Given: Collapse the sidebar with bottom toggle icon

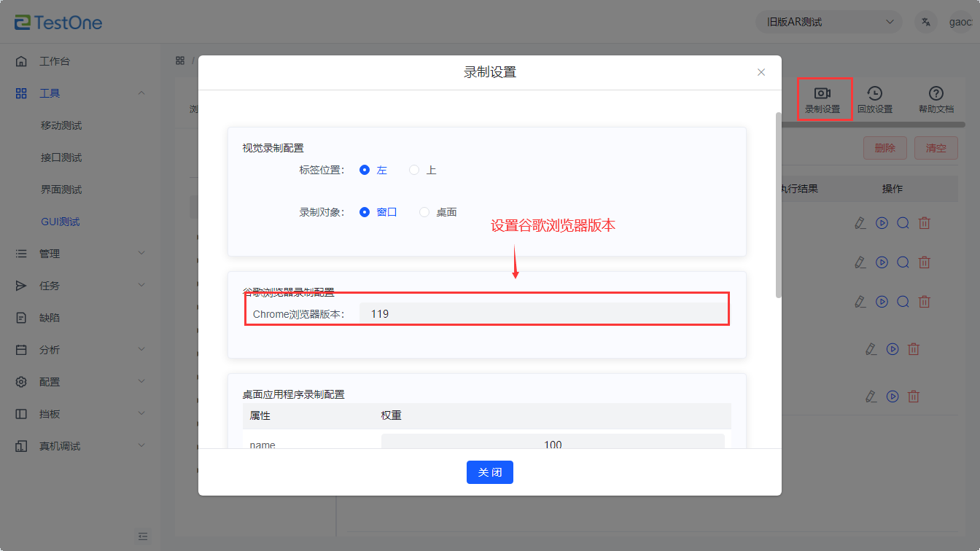Looking at the screenshot, I should (x=143, y=536).
